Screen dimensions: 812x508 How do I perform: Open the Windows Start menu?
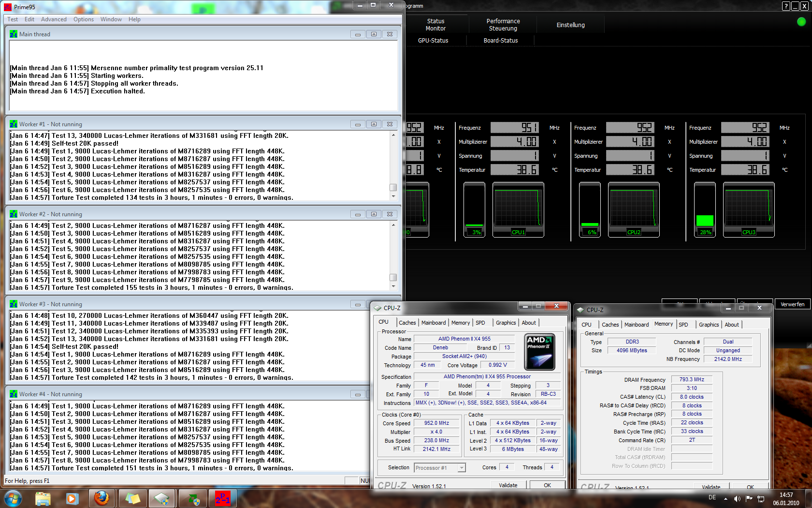pyautogui.click(x=13, y=498)
